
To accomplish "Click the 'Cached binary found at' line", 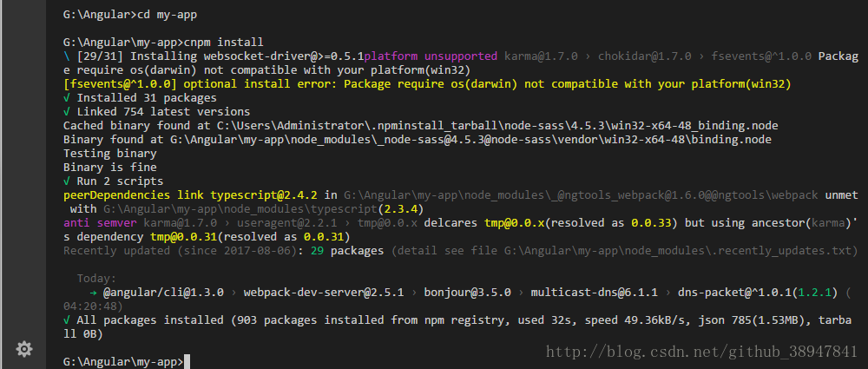I will [421, 126].
